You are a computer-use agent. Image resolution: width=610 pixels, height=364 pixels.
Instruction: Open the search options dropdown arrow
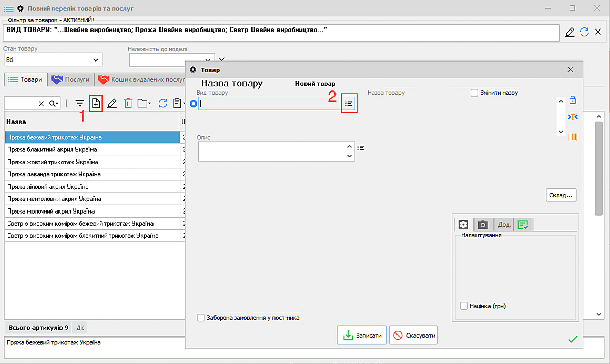tap(54, 103)
